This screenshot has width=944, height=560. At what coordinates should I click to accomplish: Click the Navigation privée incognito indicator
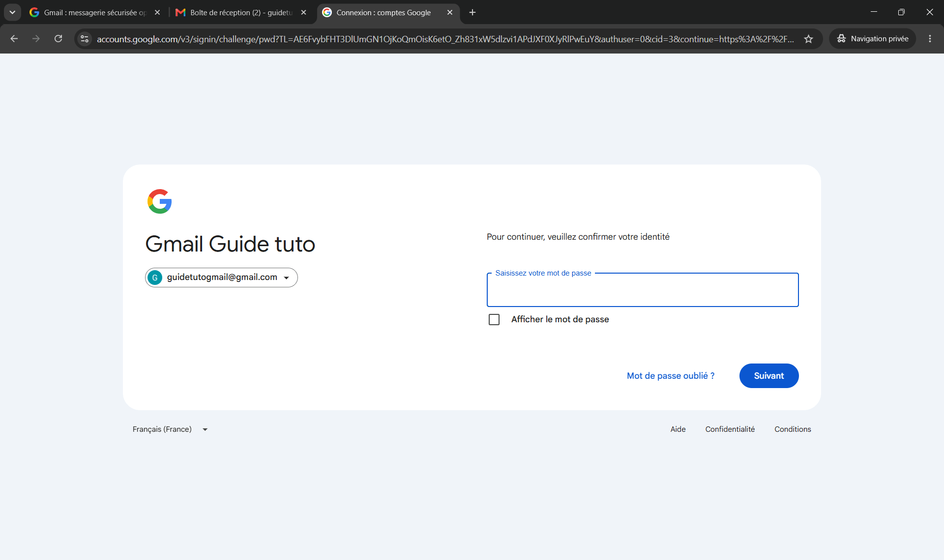873,39
